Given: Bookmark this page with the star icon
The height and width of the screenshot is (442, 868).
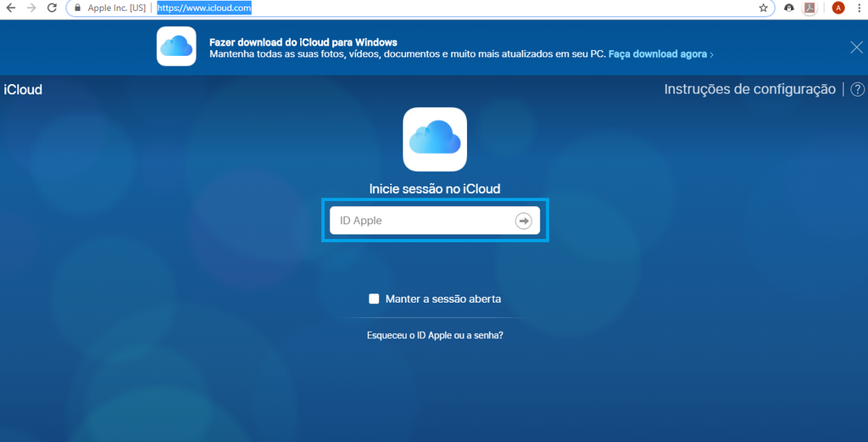Looking at the screenshot, I should (764, 8).
